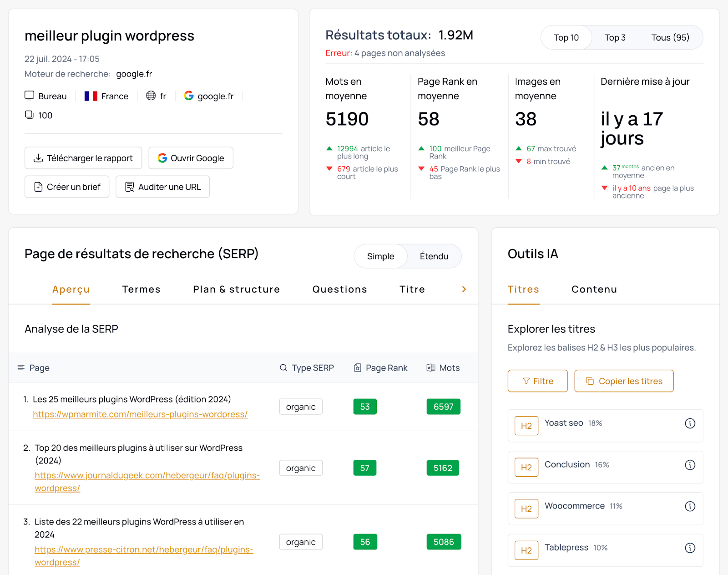Image resolution: width=728 pixels, height=575 pixels.
Task: Expand additional SERP tabs with the right chevron
Action: coord(464,289)
